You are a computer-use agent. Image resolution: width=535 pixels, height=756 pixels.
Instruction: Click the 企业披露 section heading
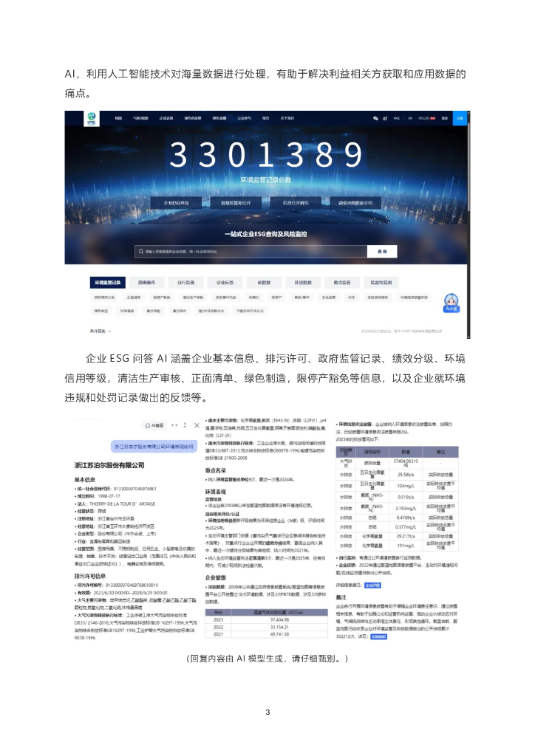pos(216,577)
